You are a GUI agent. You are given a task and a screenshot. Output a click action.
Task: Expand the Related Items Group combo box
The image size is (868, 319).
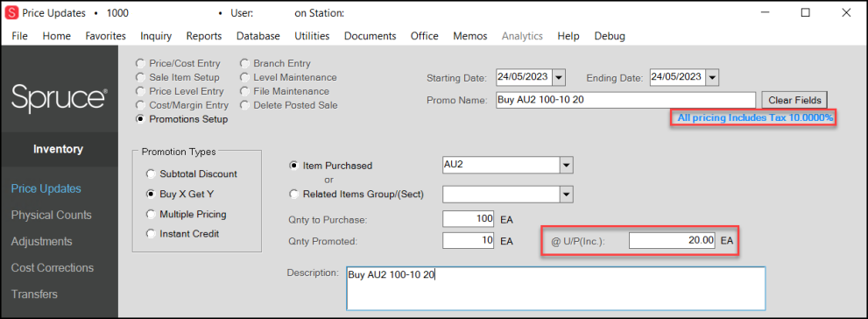567,195
